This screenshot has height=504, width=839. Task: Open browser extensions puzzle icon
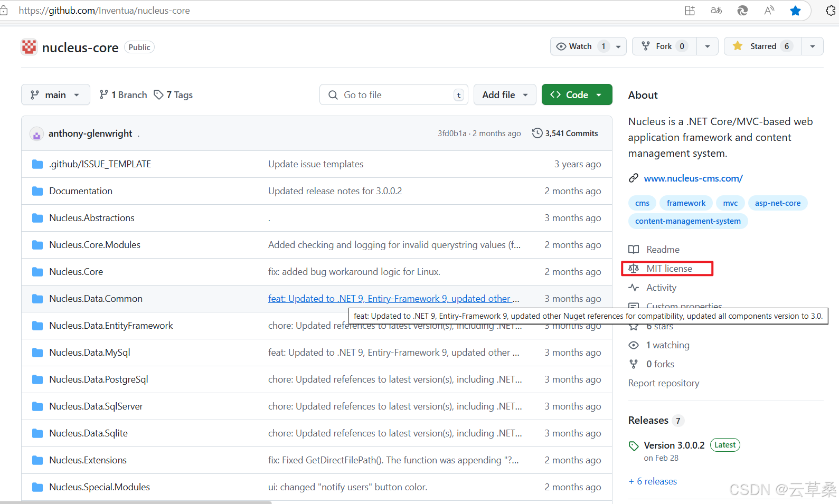coord(831,11)
